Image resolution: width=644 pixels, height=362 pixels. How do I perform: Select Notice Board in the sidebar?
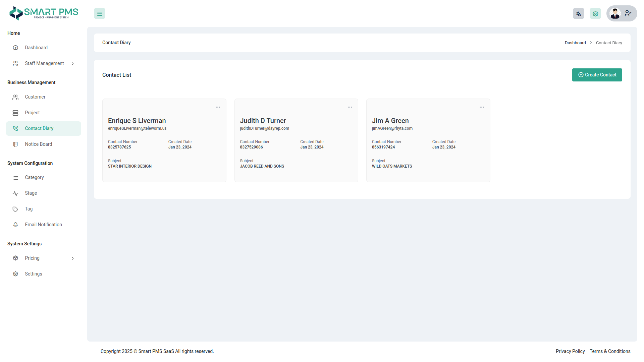[x=38, y=144]
